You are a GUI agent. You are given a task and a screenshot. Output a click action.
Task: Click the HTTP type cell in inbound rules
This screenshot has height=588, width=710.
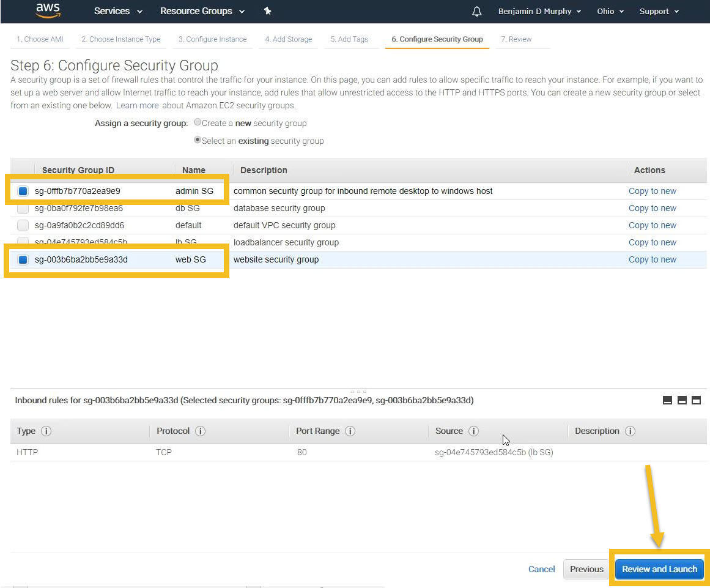click(x=27, y=452)
